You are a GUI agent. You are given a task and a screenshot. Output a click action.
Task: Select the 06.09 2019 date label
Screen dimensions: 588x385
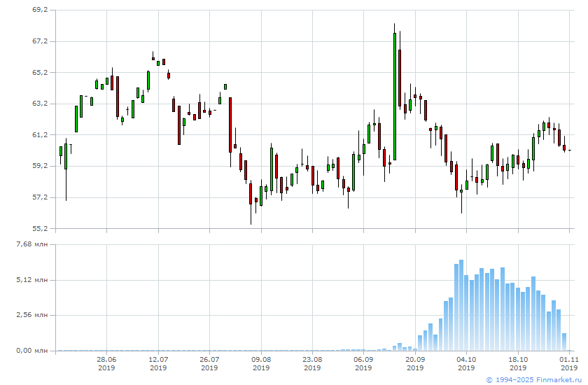tap(363, 363)
